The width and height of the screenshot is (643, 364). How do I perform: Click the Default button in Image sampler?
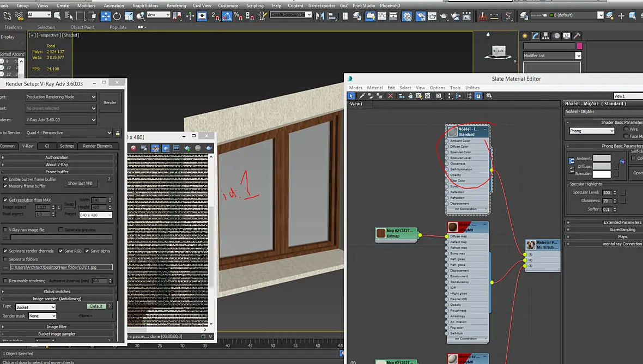coord(96,306)
